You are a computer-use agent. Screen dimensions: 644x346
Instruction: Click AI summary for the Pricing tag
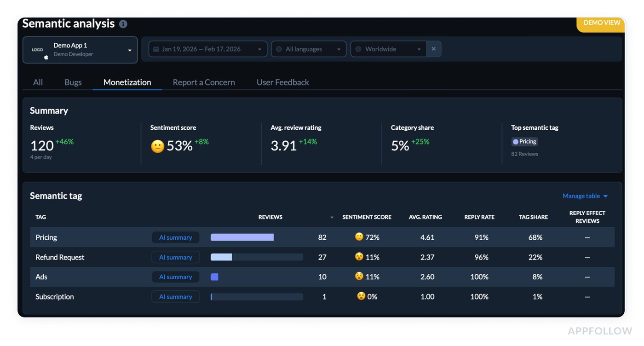[175, 237]
